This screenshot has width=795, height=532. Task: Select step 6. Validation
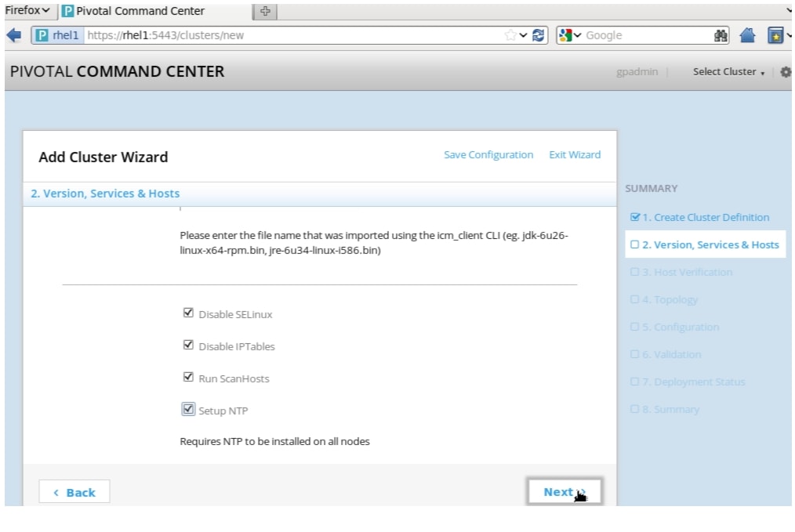[665, 354]
